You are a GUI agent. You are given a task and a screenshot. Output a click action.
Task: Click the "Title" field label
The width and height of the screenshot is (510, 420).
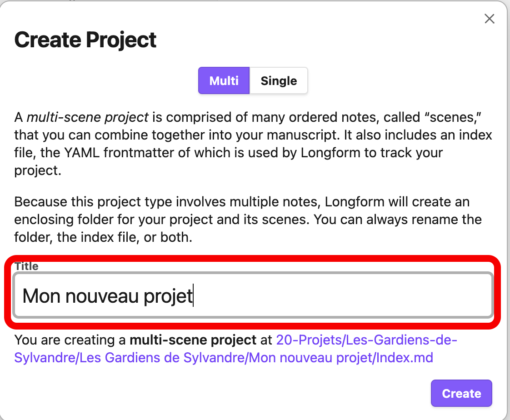26,266
